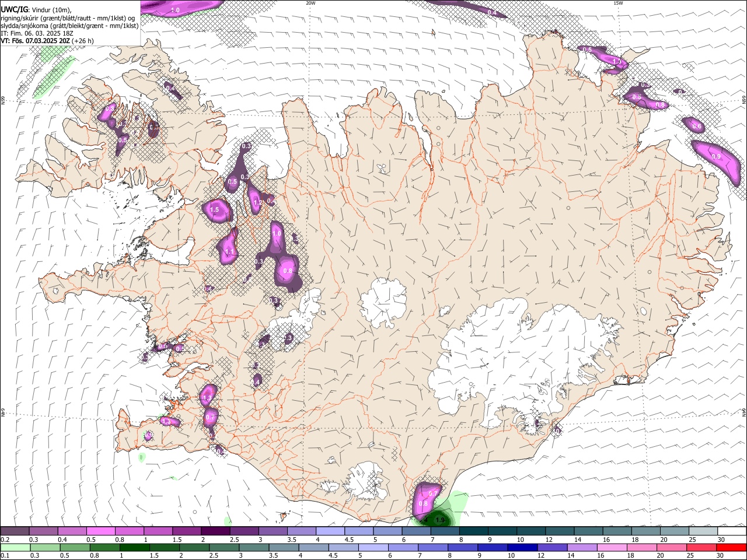Viewport: 747px width, 560px height.
Task: Click the "VT: Fös. 07.03.2025 20Z" valid time
Action: click(34, 41)
